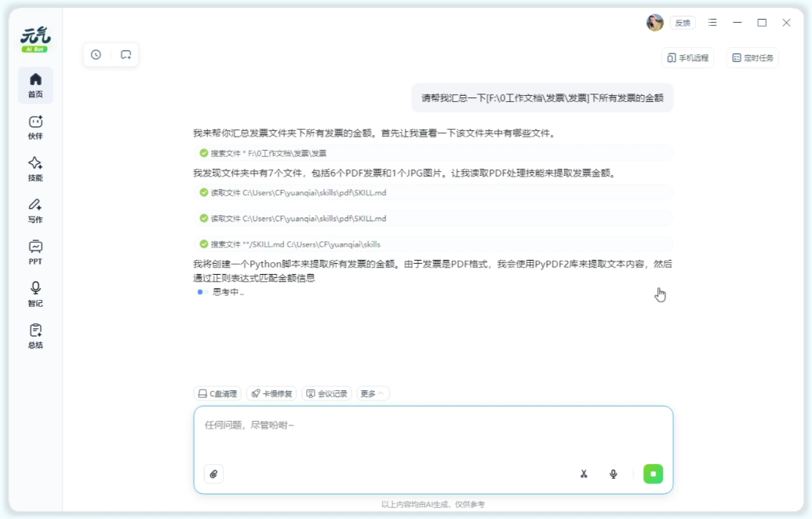Start voice input with microphone icon

pos(614,474)
